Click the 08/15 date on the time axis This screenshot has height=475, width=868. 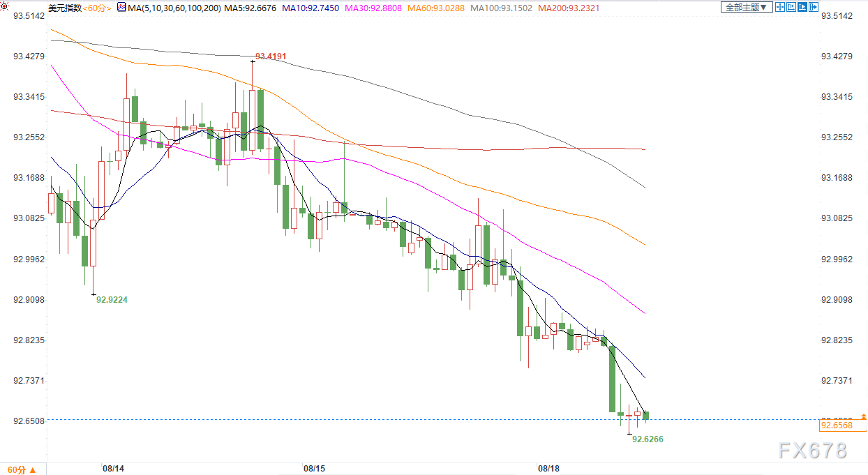pyautogui.click(x=314, y=468)
